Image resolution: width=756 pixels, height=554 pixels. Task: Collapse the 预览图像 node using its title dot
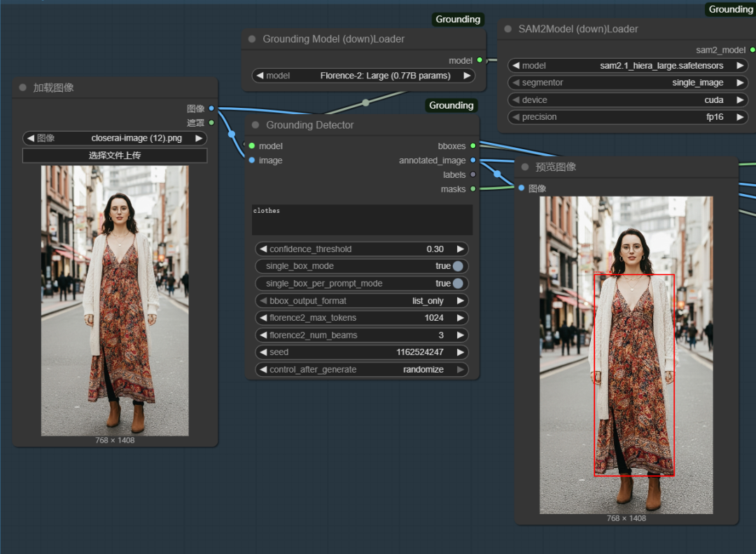pos(525,167)
